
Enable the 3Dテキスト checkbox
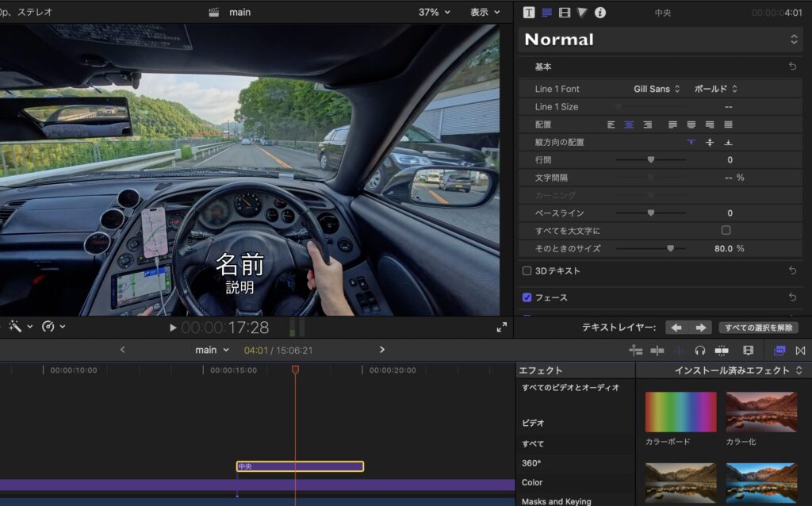(x=527, y=270)
